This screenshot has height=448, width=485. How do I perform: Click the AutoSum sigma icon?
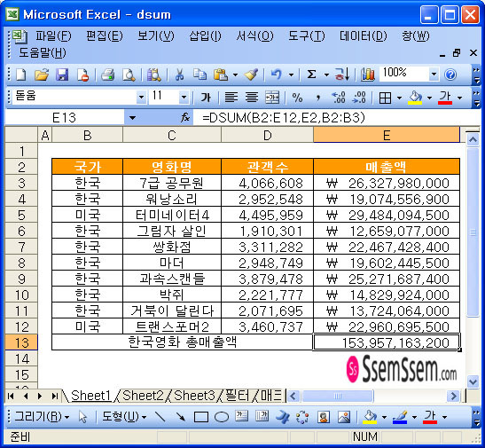pyautogui.click(x=312, y=75)
